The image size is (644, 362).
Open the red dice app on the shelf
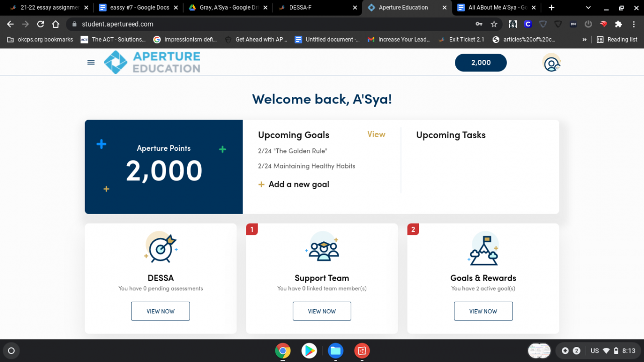[362, 350]
